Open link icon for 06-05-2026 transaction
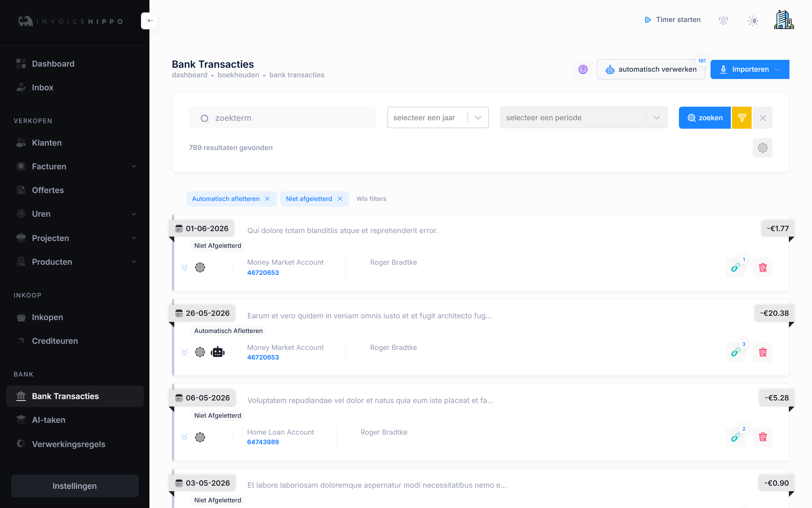 coord(735,437)
